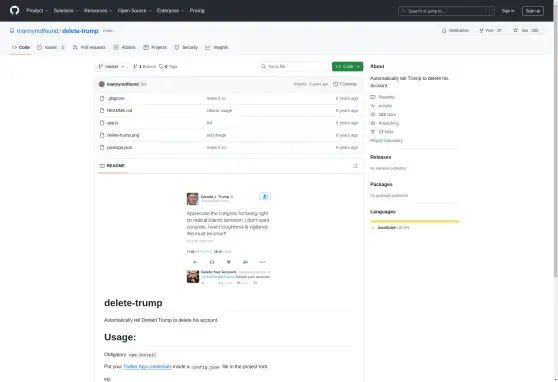
Task: Open the Pricing page
Action: pyautogui.click(x=197, y=11)
